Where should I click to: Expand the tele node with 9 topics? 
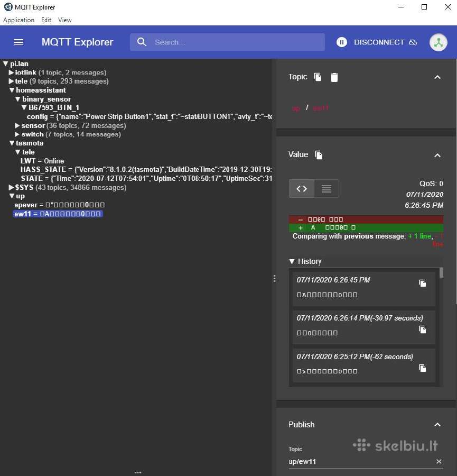pyautogui.click(x=11, y=81)
